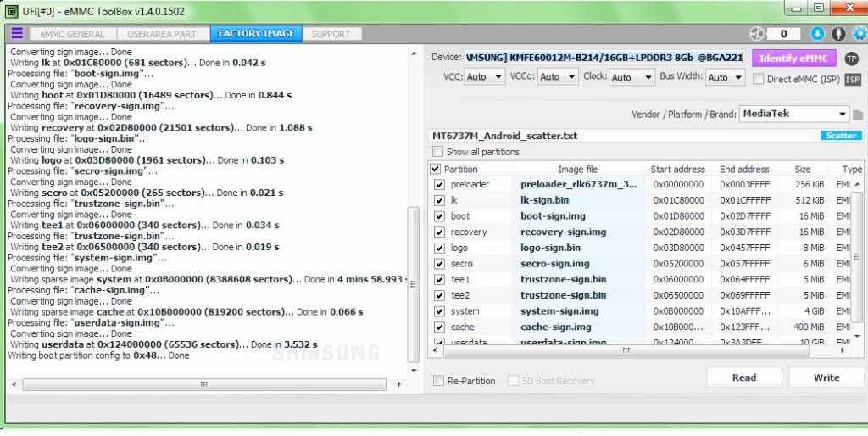Open the Bus Width dropdown
Image resolution: width=868 pixels, height=436 pixels.
[x=726, y=77]
